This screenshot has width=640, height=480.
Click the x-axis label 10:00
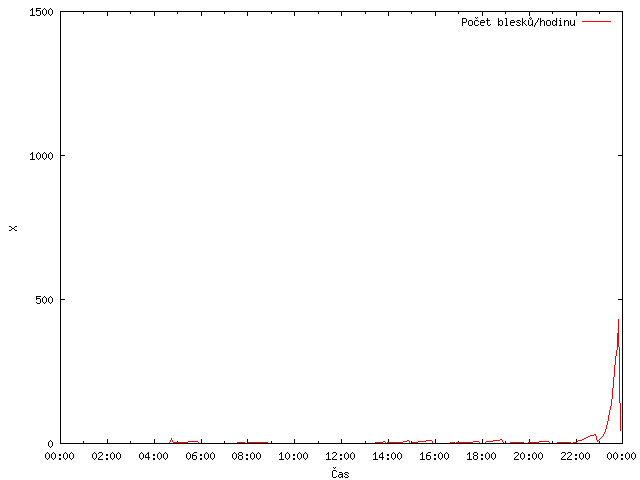pos(293,456)
